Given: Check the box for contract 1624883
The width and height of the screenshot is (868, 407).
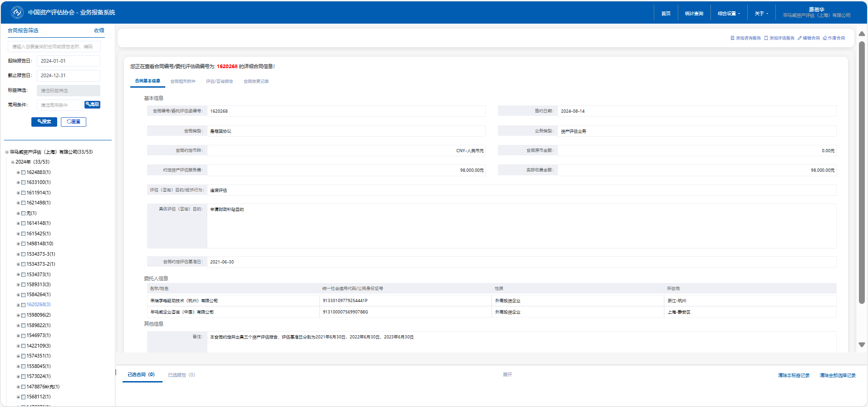Looking at the screenshot, I should pos(24,173).
